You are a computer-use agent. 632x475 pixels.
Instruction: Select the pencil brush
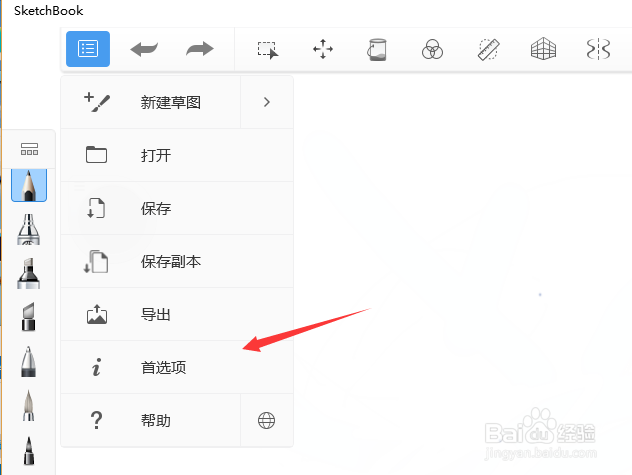click(x=29, y=185)
